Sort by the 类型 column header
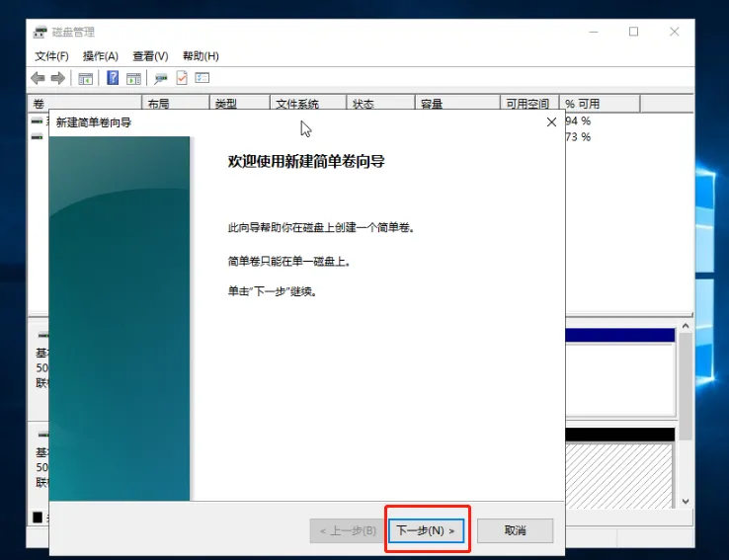This screenshot has height=560, width=729. 240,104
